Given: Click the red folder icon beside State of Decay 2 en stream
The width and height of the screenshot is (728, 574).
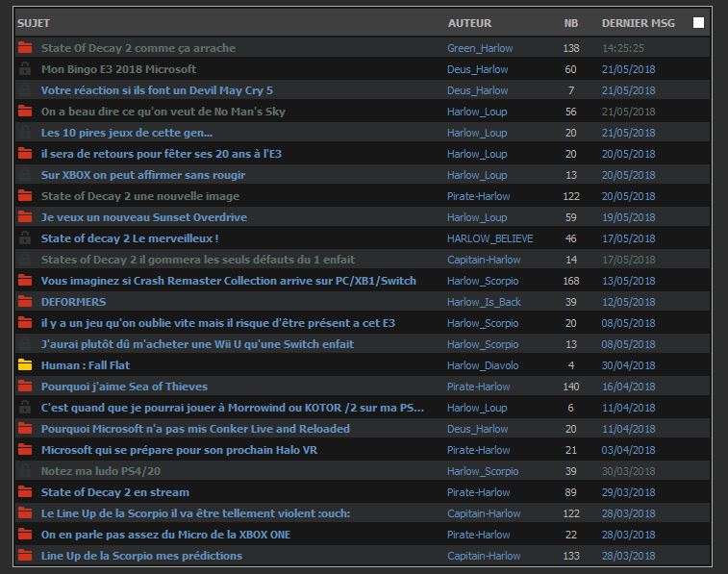Looking at the screenshot, I should point(25,492).
